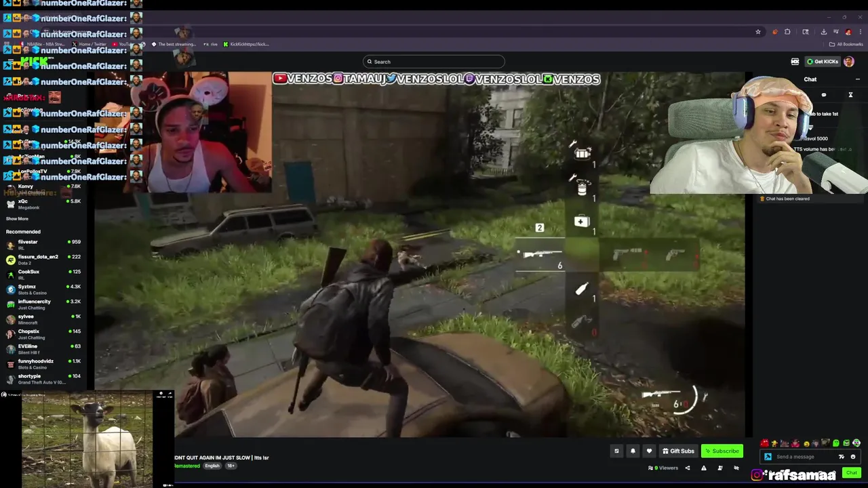Click the green Chat send button
Image resolution: width=868 pixels, height=488 pixels.
point(852,472)
